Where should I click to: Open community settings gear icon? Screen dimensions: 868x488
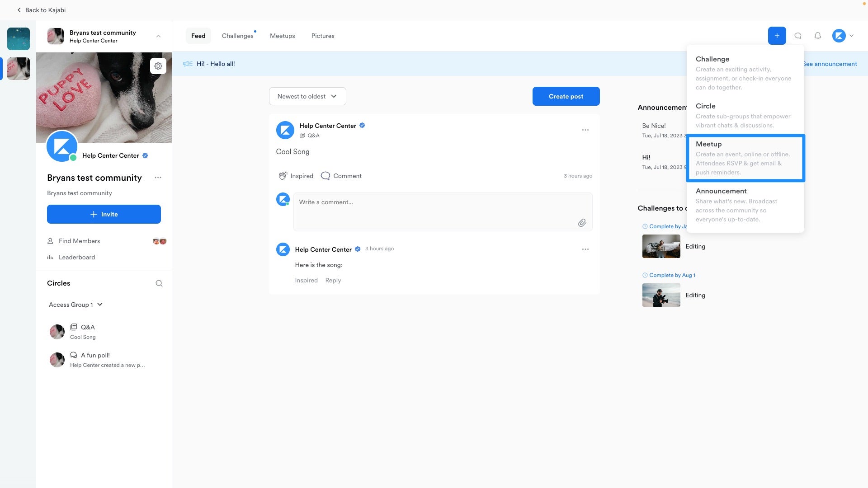tap(158, 66)
